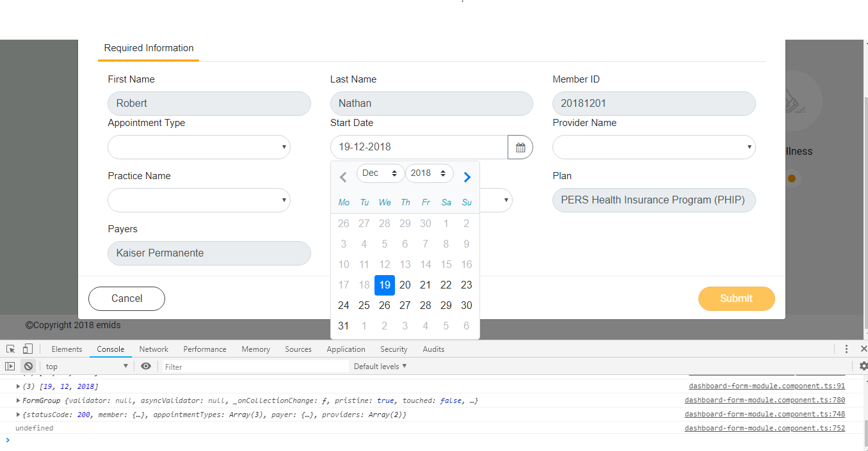The image size is (868, 451).
Task: Toggle the device toolbar in DevTools
Action: tap(26, 348)
